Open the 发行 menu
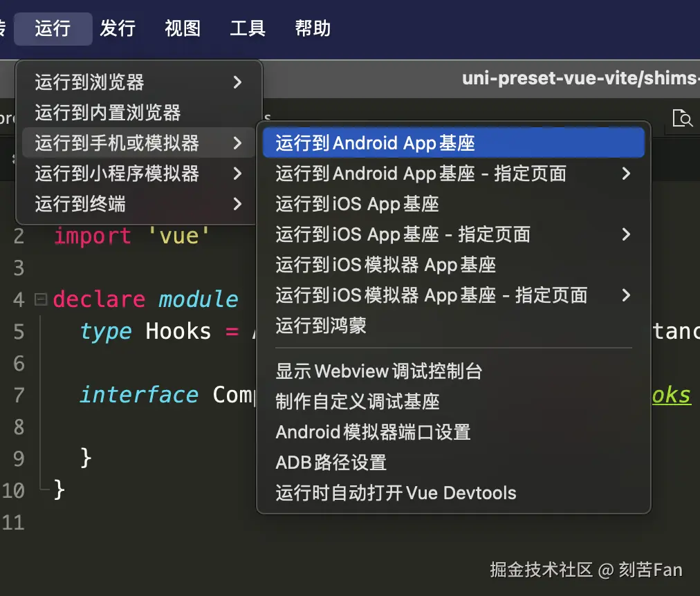 coord(118,28)
